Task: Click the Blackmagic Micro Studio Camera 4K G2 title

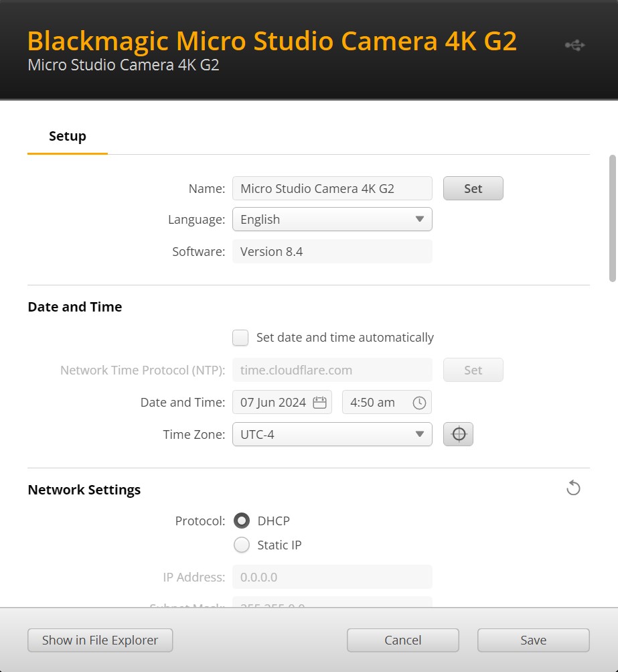Action: 272,41
